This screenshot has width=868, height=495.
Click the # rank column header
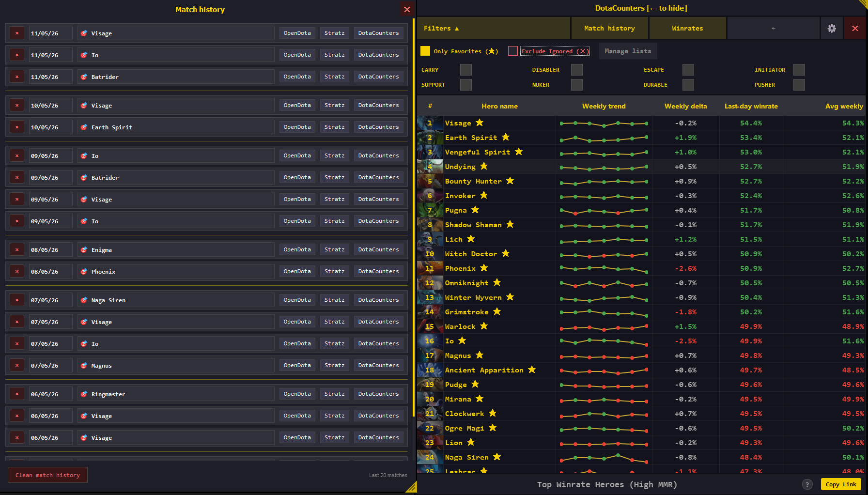pyautogui.click(x=430, y=106)
